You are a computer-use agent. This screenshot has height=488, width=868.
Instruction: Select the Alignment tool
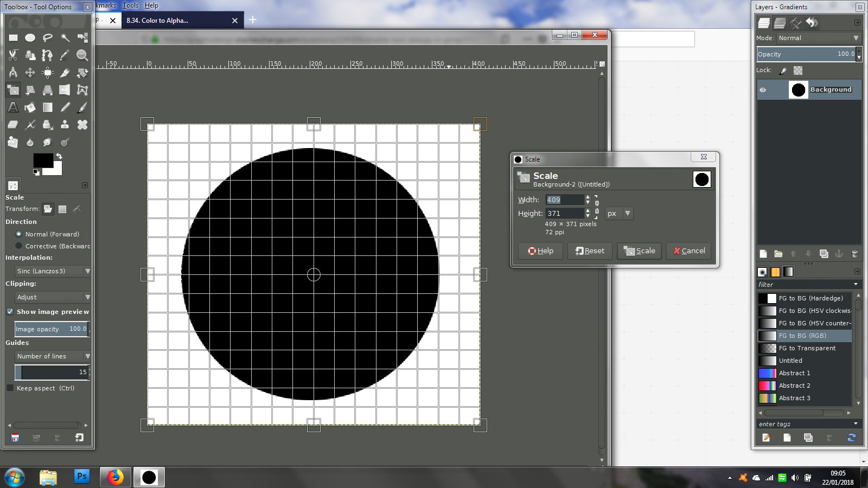pyautogui.click(x=48, y=73)
